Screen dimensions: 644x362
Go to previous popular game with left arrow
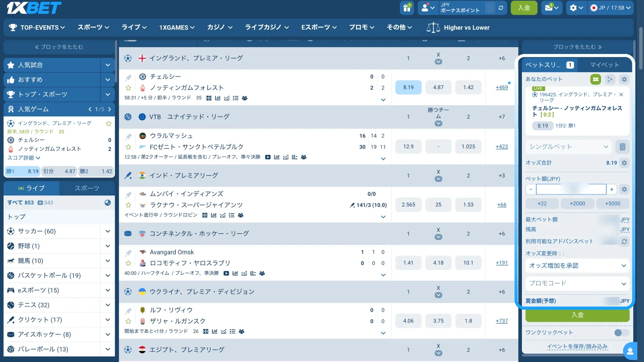pyautogui.click(x=90, y=109)
